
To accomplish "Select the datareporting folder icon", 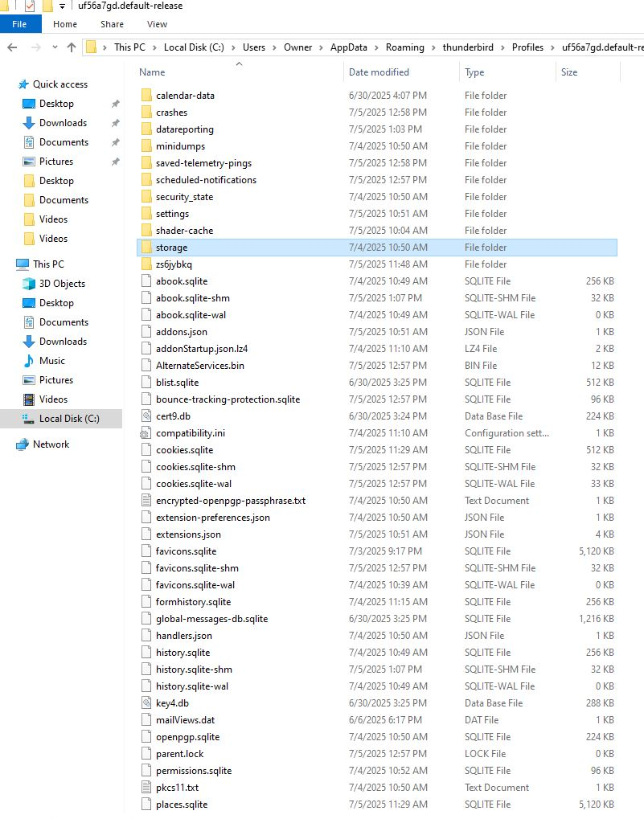I will point(146,129).
